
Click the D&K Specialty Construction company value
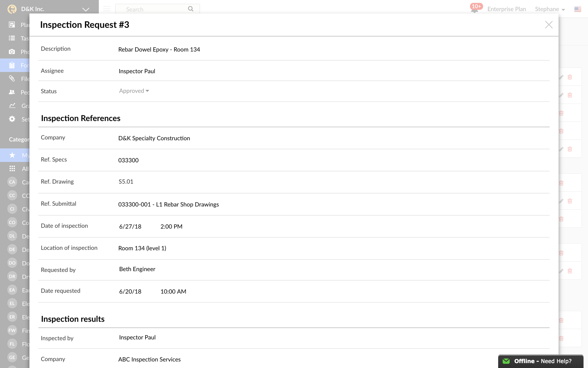[x=154, y=138]
